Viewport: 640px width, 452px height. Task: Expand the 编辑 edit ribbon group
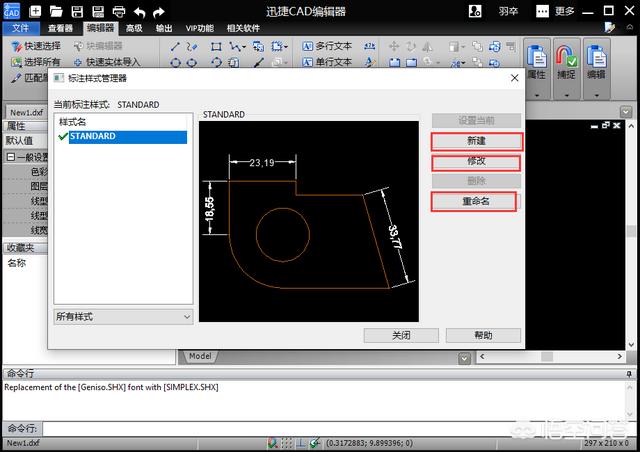(596, 95)
